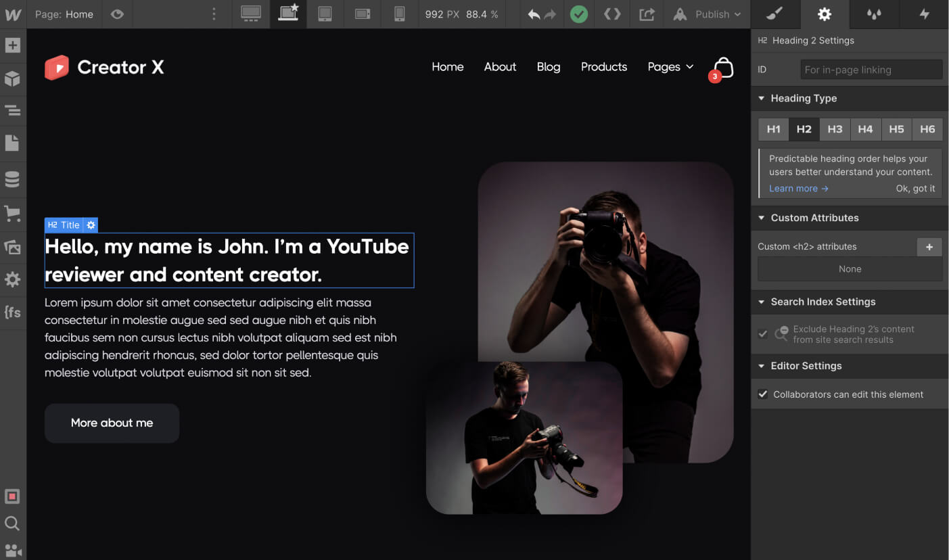949x560 pixels.
Task: Uncheck Collaborators can edit this element
Action: pos(763,394)
